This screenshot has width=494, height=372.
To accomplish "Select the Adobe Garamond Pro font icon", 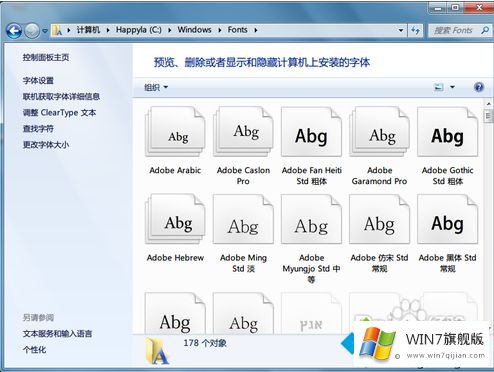I will (x=379, y=132).
